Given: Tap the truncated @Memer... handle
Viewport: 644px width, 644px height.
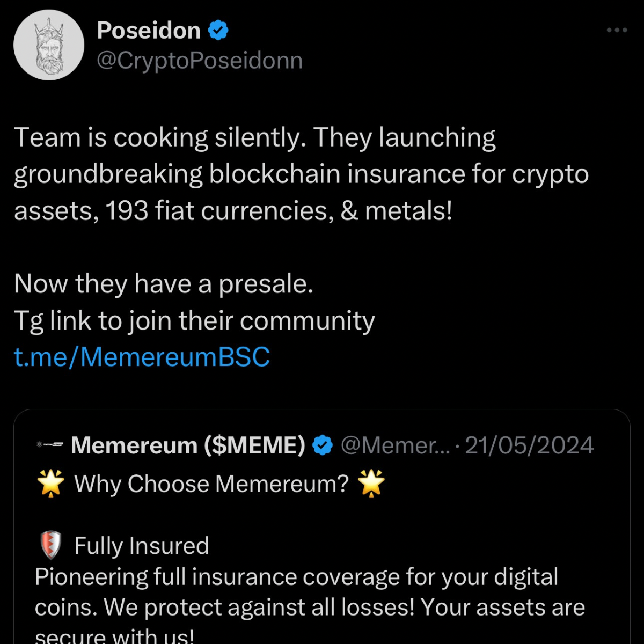Looking at the screenshot, I should pyautogui.click(x=394, y=445).
